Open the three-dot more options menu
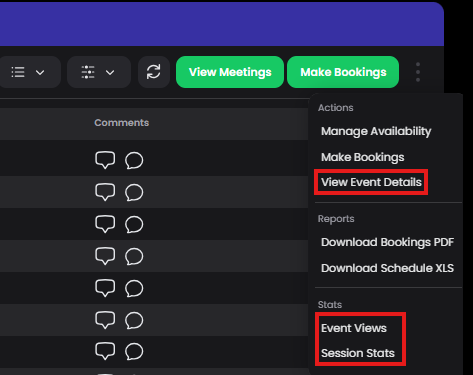 click(x=418, y=72)
